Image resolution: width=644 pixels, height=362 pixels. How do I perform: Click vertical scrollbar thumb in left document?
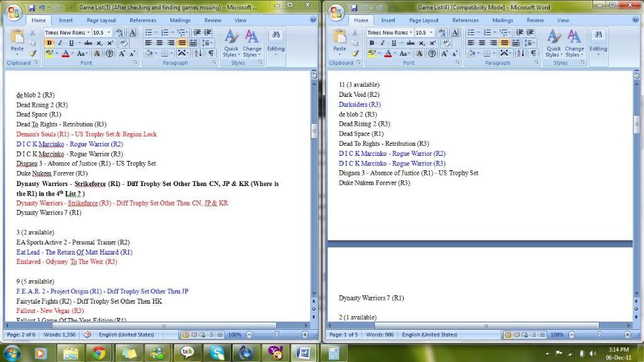pyautogui.click(x=314, y=130)
